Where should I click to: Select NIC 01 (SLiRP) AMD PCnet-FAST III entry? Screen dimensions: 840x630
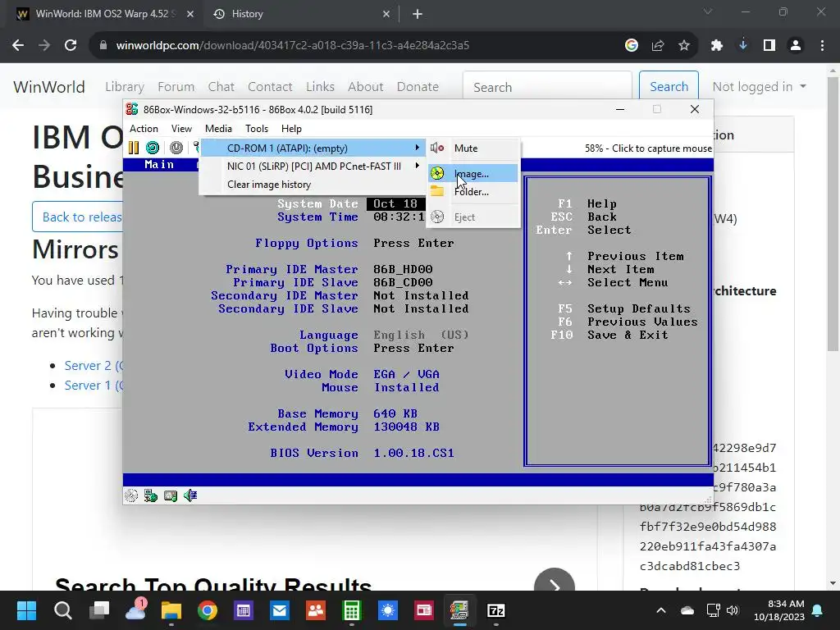(313, 166)
